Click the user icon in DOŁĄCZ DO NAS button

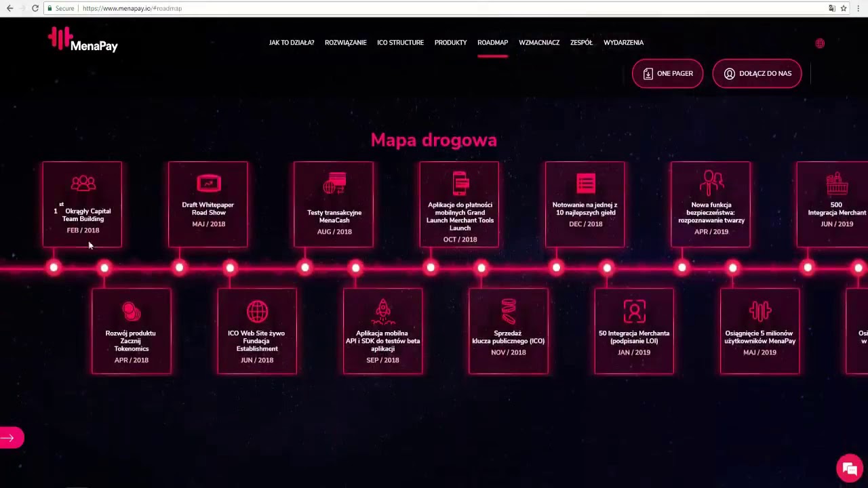(x=730, y=73)
